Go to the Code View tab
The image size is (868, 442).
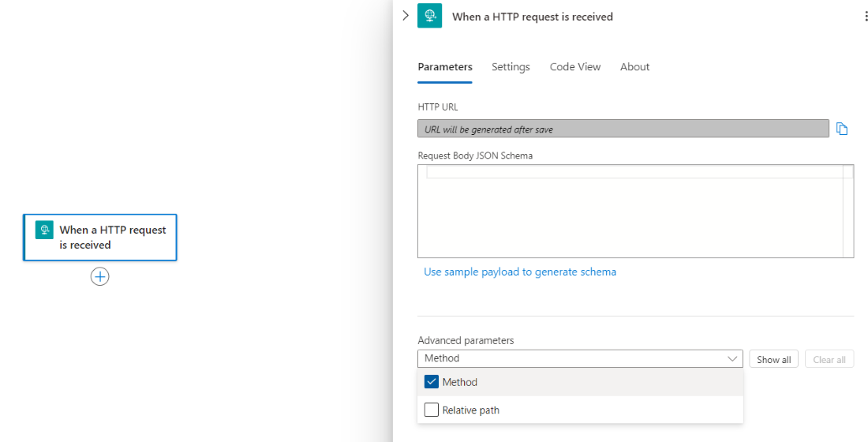(575, 67)
